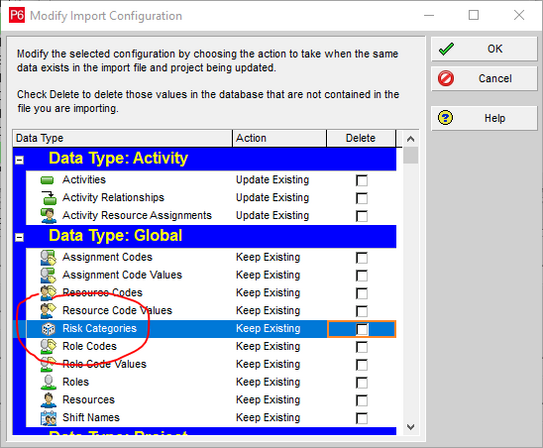
Task: Select Keep Existing for Role Code Values
Action: click(268, 365)
